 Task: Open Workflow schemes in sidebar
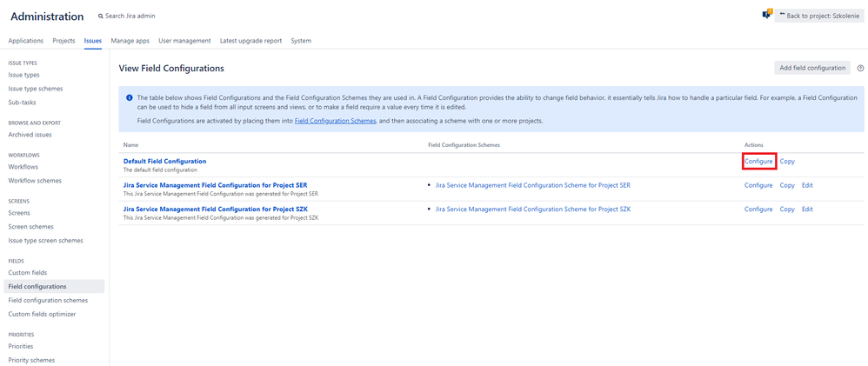coord(35,181)
